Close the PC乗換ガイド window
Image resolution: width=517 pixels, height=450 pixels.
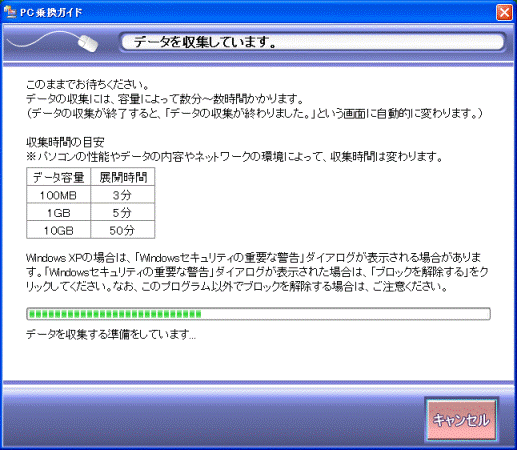[x=504, y=13]
